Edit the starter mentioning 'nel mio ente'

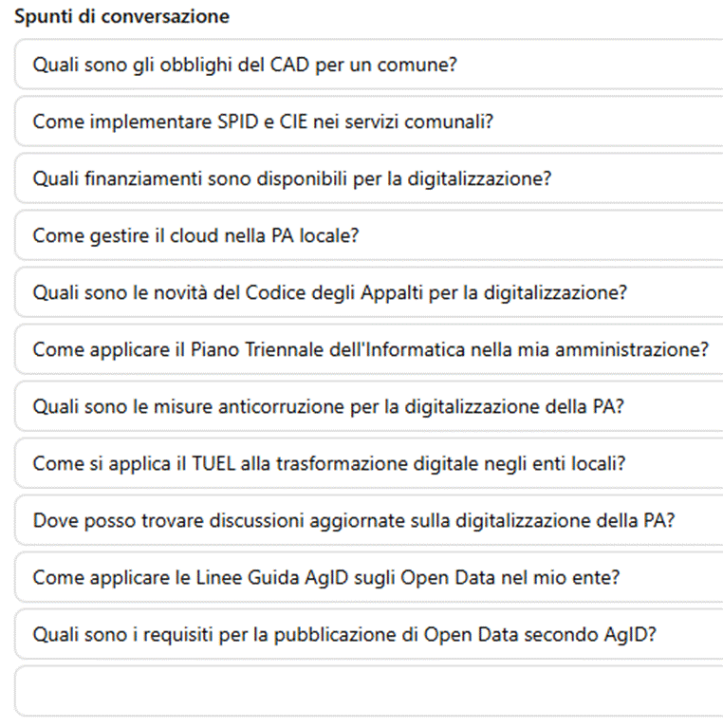pyautogui.click(x=369, y=578)
